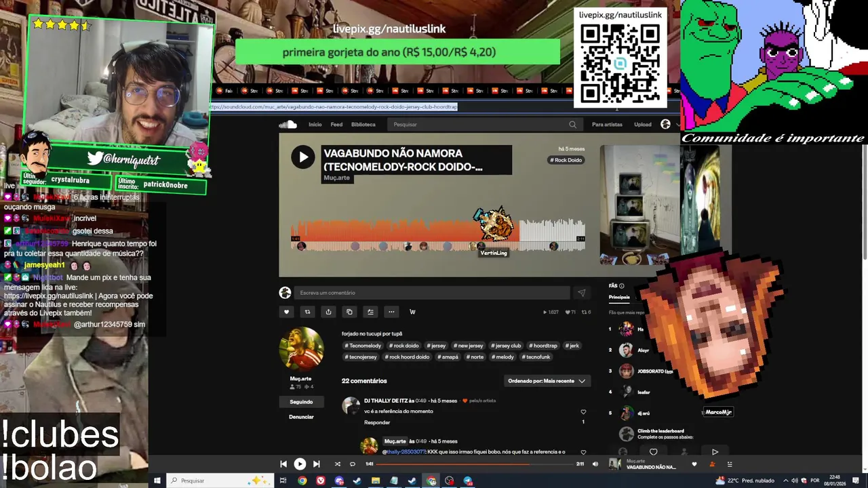The width and height of the screenshot is (868, 488).
Task: Open the # amapá tag
Action: click(449, 357)
